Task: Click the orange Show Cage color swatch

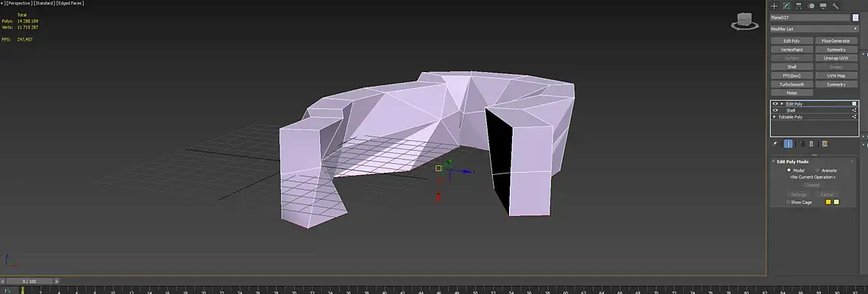Action: click(828, 202)
